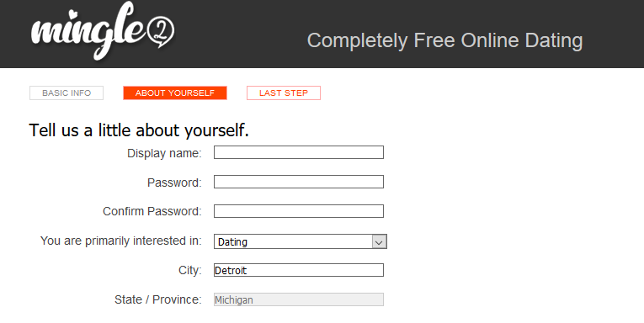The height and width of the screenshot is (323, 644).
Task: Click the "You are primarily interested in:" label
Action: [x=120, y=241]
